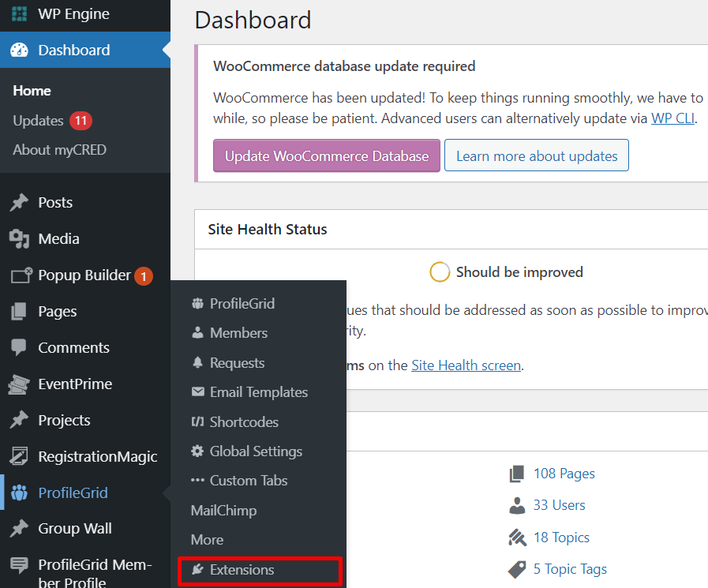Click the Dashboard gauge icon

[x=20, y=51]
